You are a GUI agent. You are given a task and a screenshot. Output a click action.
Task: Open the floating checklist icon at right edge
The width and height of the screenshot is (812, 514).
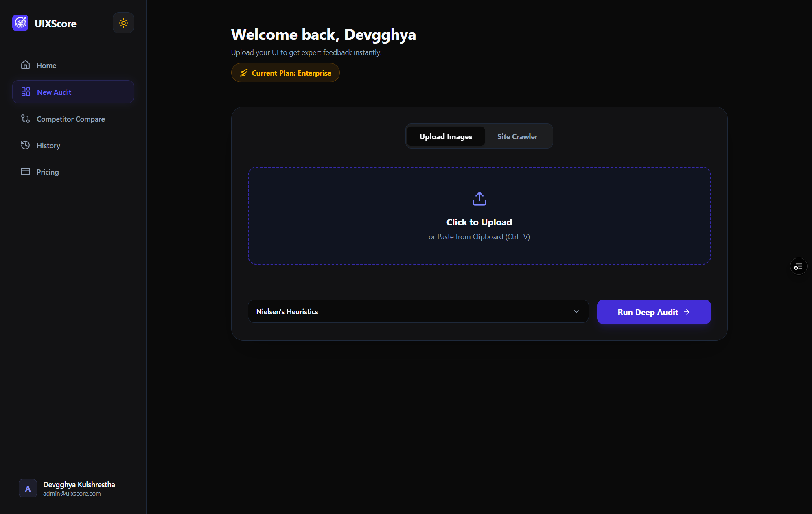[798, 267]
